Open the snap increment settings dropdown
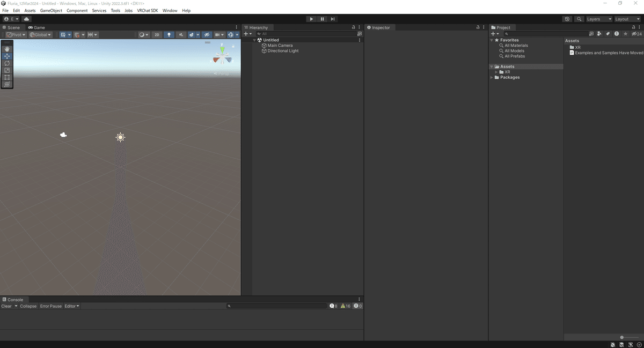The width and height of the screenshot is (644, 348). click(92, 35)
